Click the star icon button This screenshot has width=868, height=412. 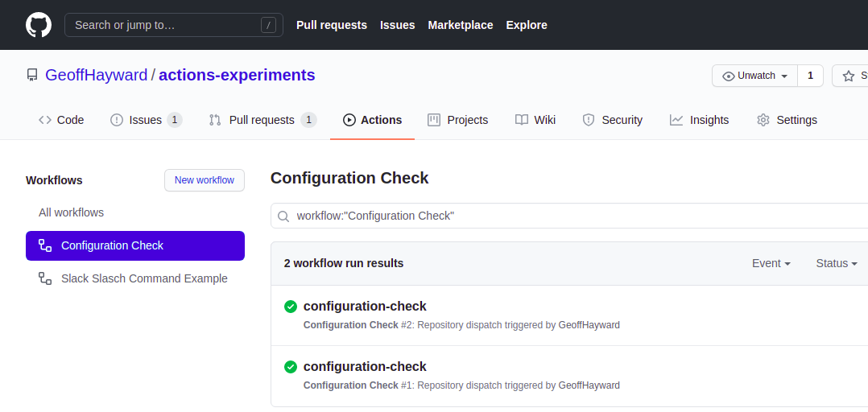pos(849,76)
